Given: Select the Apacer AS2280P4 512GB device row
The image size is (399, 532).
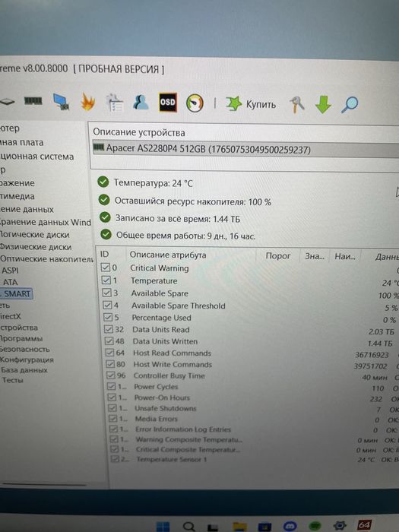Looking at the screenshot, I should pyautogui.click(x=246, y=149).
